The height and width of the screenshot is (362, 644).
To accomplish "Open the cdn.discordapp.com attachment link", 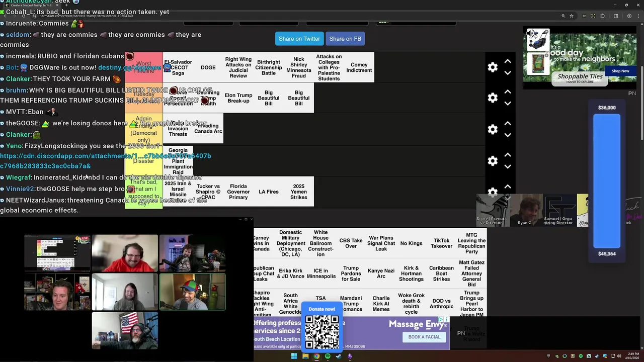I will click(105, 161).
